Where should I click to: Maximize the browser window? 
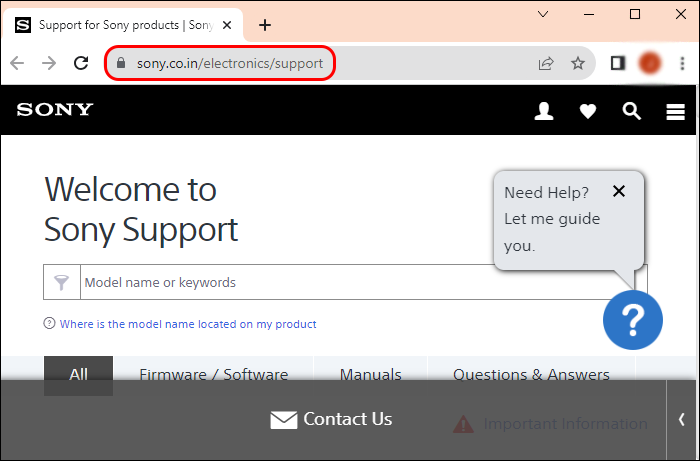(x=635, y=14)
